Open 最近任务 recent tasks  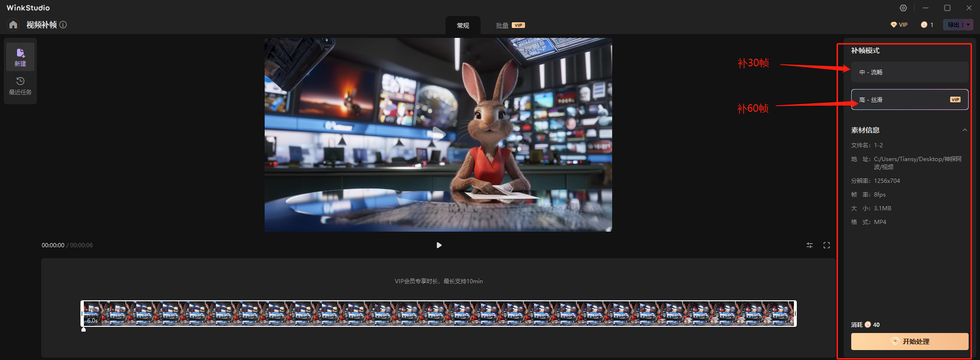(x=20, y=86)
